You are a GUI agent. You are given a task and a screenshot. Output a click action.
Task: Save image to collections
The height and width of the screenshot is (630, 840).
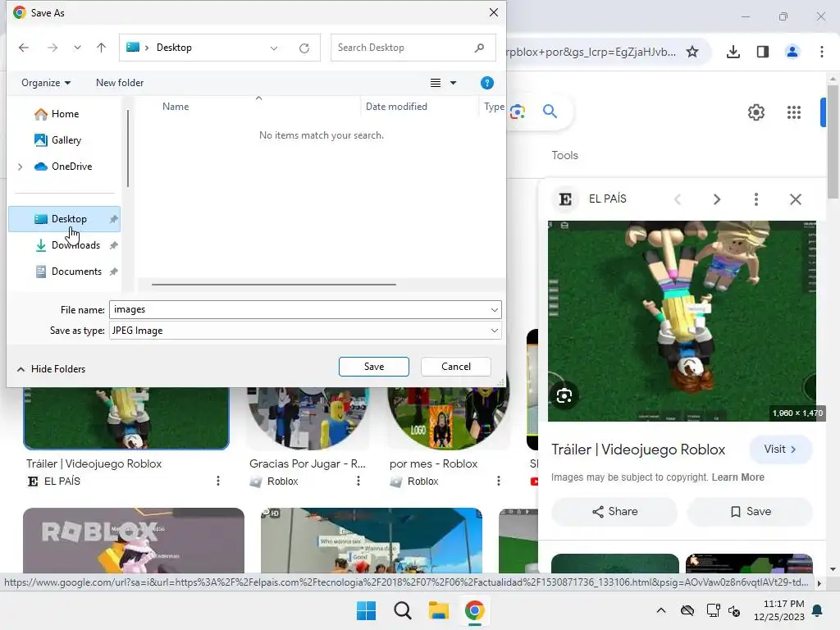point(750,512)
